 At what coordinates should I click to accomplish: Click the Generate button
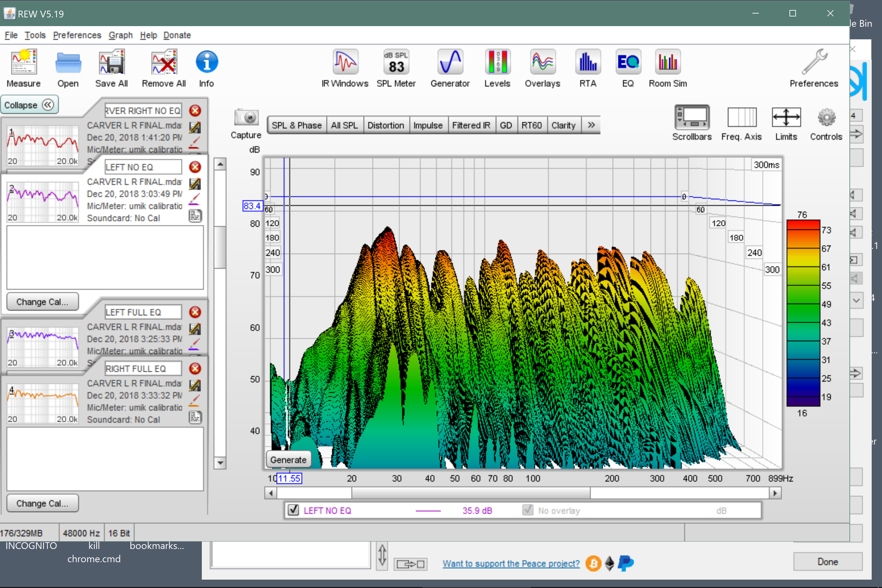(x=288, y=459)
